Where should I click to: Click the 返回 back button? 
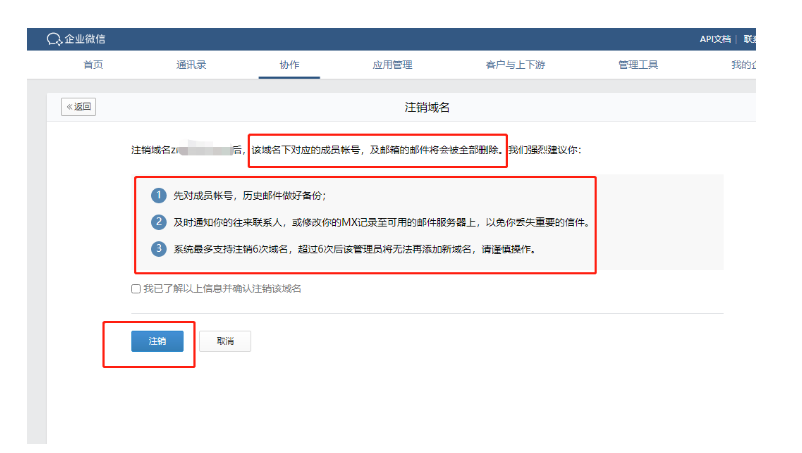pyautogui.click(x=78, y=107)
